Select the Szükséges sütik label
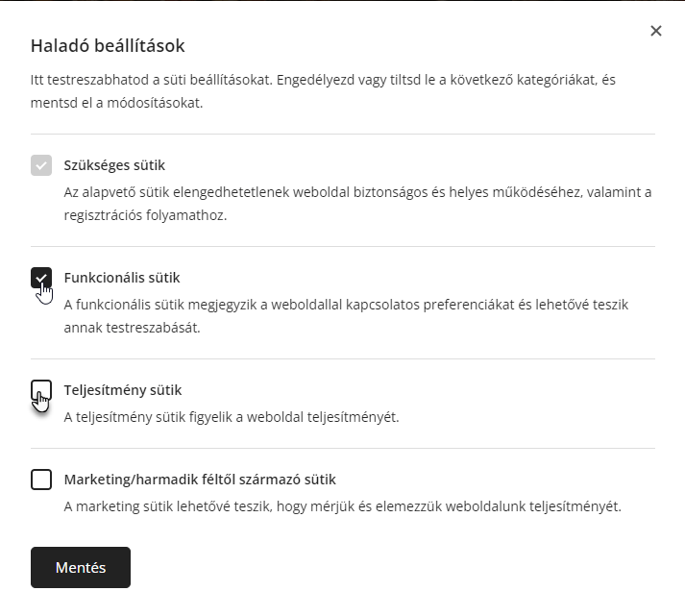Viewport: 685px width, 616px height. 114,165
